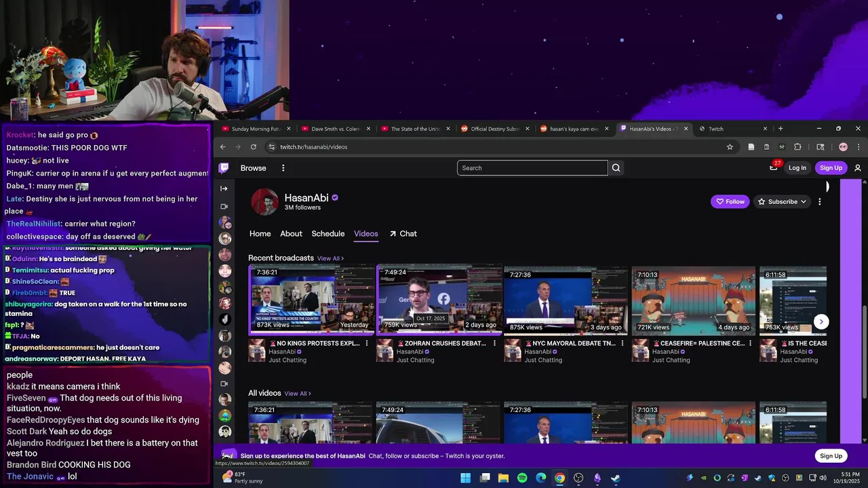Switch to Dave Smith vs. Coleman browser tab
868x488 pixels.
point(335,129)
